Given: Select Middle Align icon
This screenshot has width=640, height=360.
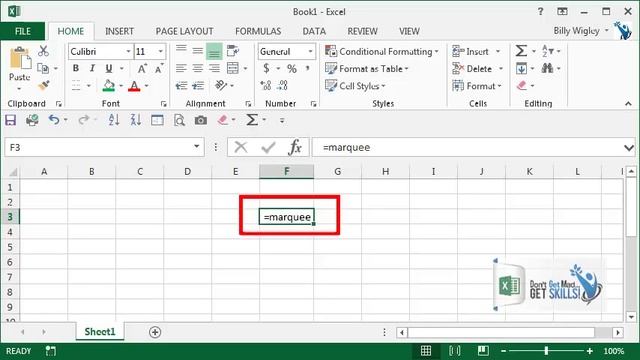Looking at the screenshot, I should coord(198,51).
